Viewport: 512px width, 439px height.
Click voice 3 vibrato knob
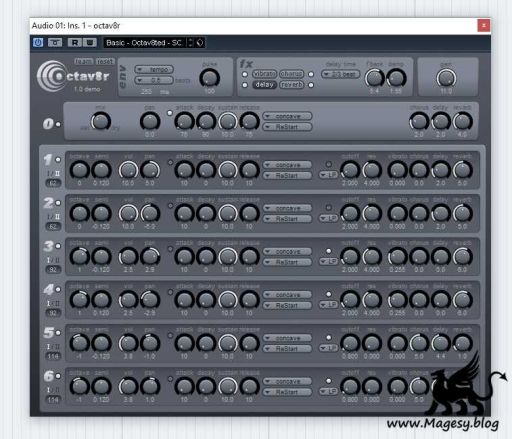(397, 257)
